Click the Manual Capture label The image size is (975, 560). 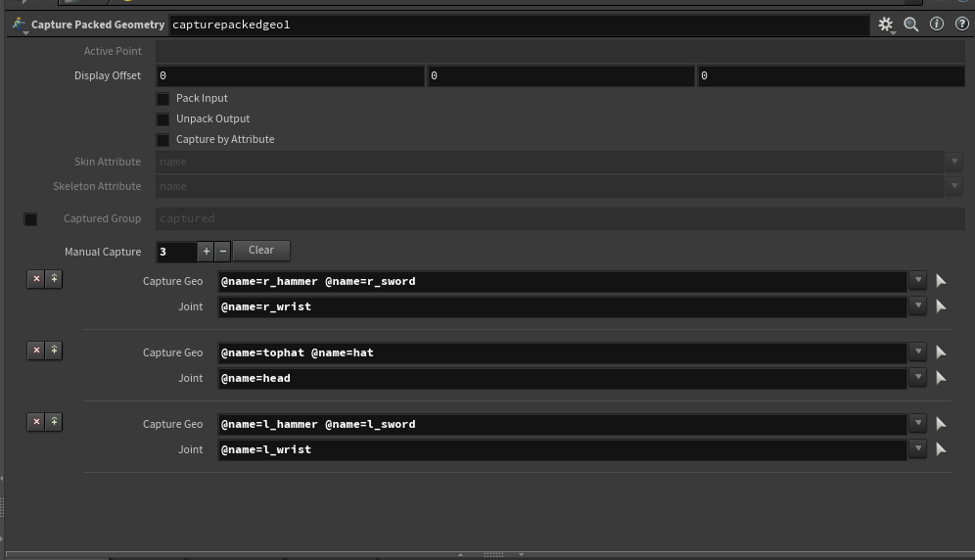coord(103,252)
